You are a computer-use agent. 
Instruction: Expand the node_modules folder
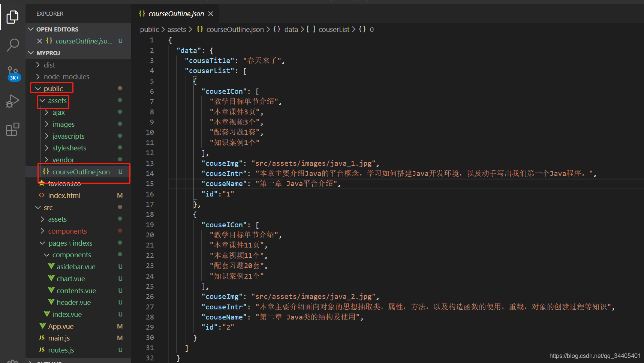tap(38, 76)
